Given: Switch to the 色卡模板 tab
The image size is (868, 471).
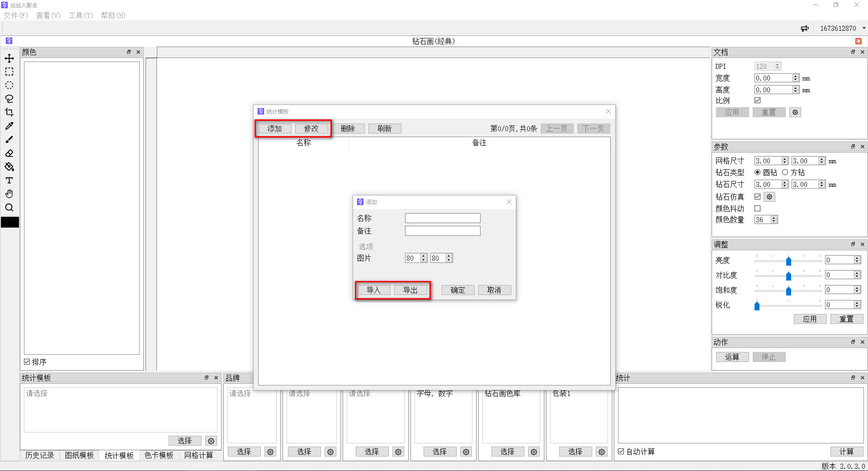Looking at the screenshot, I should 159,455.
